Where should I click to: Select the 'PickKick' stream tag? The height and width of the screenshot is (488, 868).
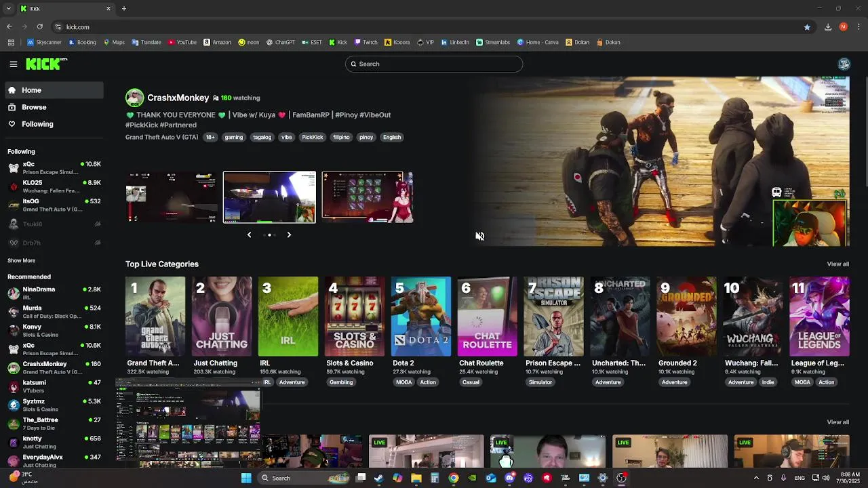click(x=312, y=137)
